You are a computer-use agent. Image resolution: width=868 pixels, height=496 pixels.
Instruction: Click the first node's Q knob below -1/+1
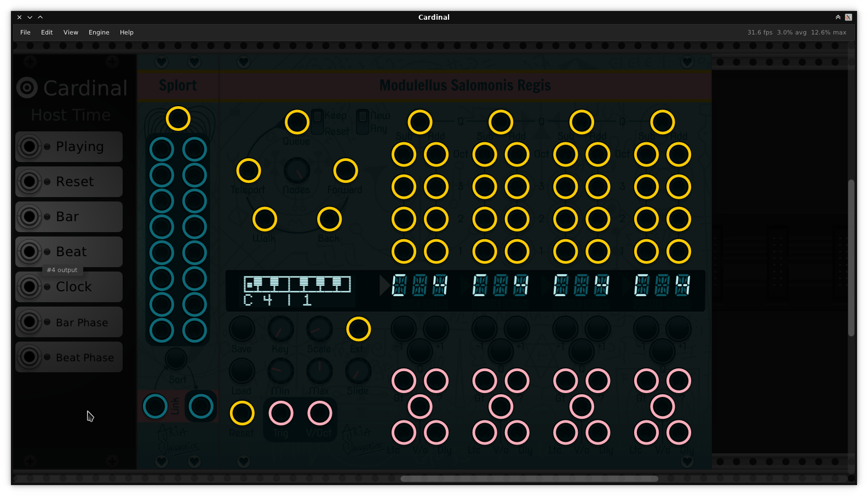point(420,351)
